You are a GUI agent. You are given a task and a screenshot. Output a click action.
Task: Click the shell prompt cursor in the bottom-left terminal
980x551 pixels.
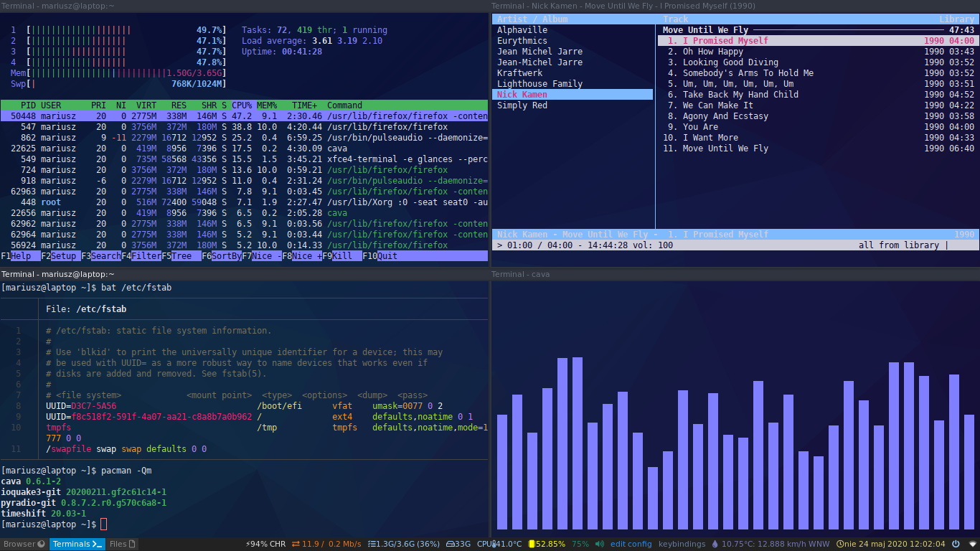click(x=103, y=525)
